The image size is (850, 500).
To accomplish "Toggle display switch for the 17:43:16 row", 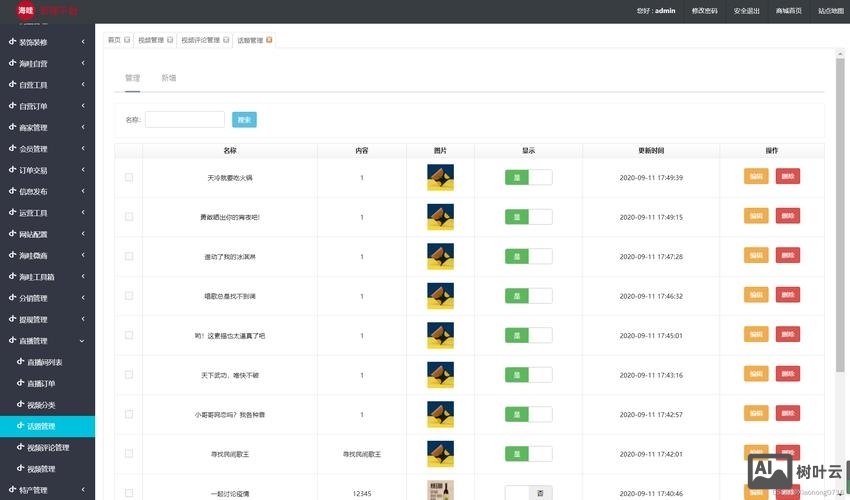I will coord(529,375).
